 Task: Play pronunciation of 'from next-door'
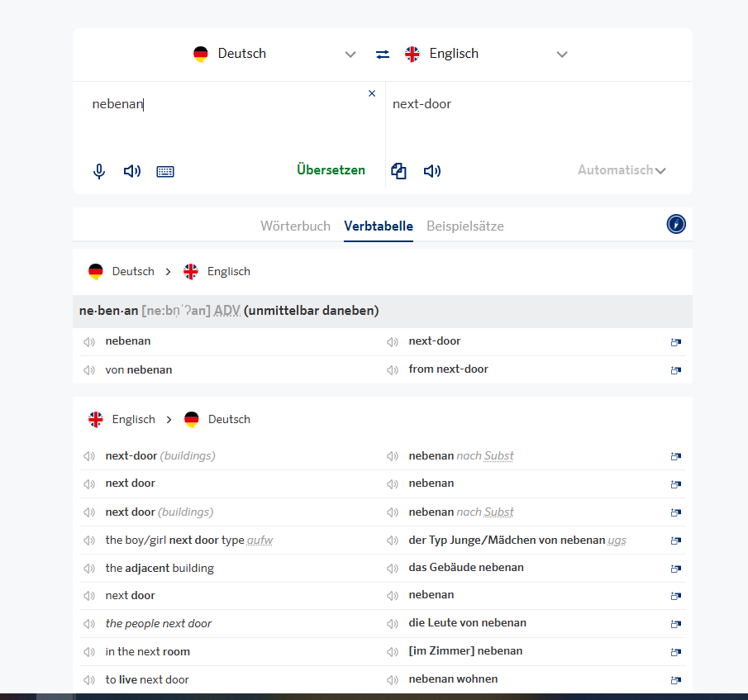pos(393,370)
